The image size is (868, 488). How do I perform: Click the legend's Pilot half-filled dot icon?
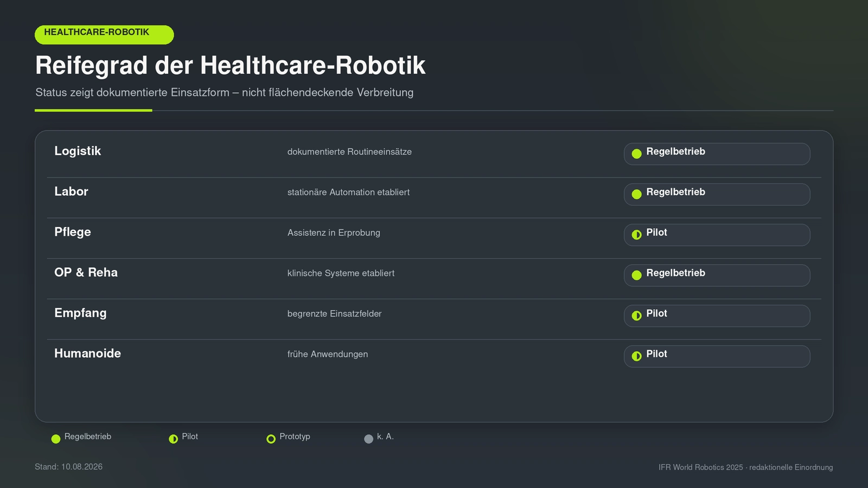tap(174, 439)
